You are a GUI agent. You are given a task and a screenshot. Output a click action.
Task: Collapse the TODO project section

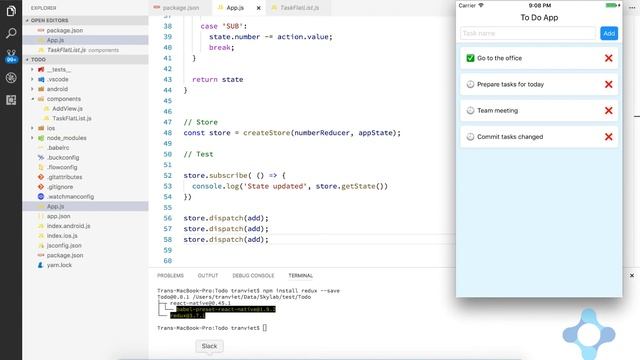27,60
